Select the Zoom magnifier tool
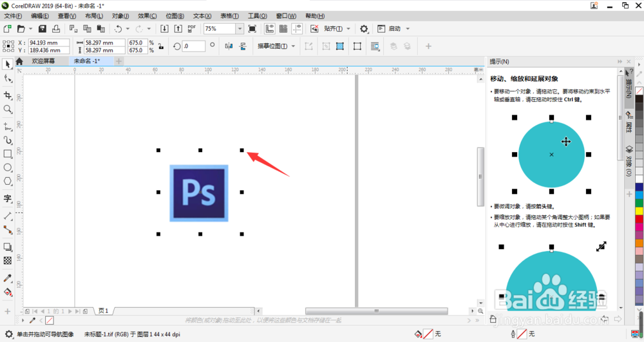 click(7, 109)
